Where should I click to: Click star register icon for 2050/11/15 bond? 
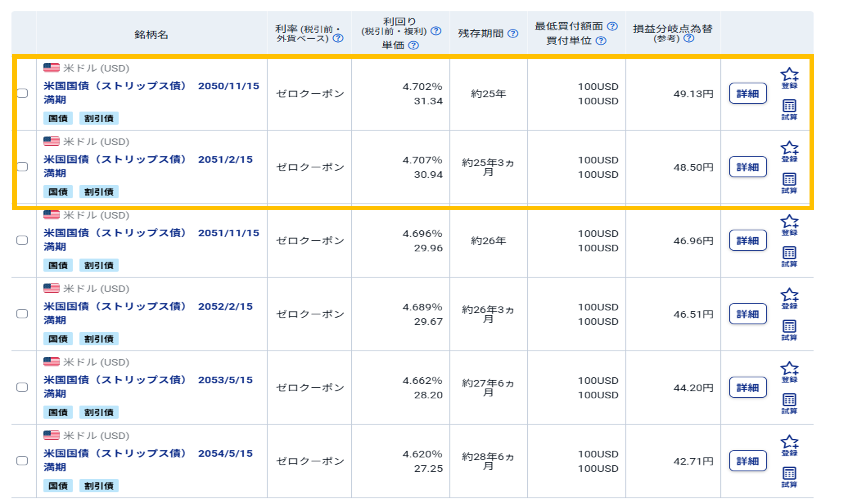(789, 74)
